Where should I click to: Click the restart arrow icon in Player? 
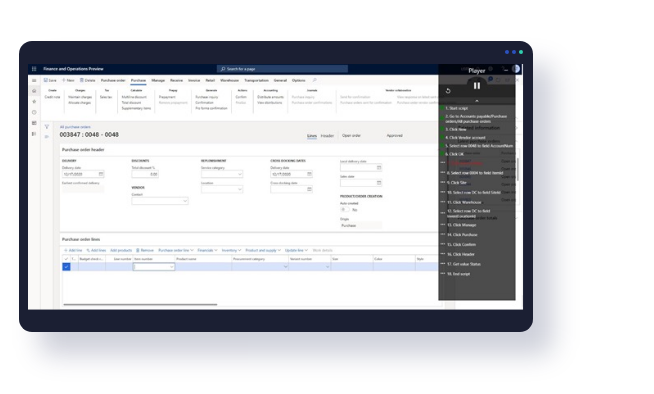(x=448, y=91)
